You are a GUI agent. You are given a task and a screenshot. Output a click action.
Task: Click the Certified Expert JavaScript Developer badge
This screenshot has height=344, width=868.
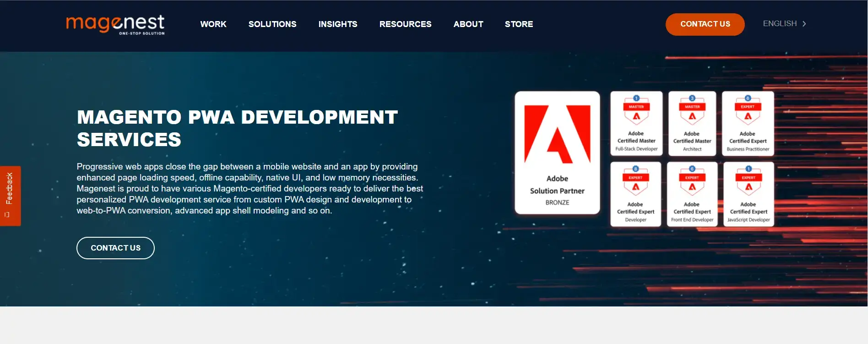tap(749, 194)
